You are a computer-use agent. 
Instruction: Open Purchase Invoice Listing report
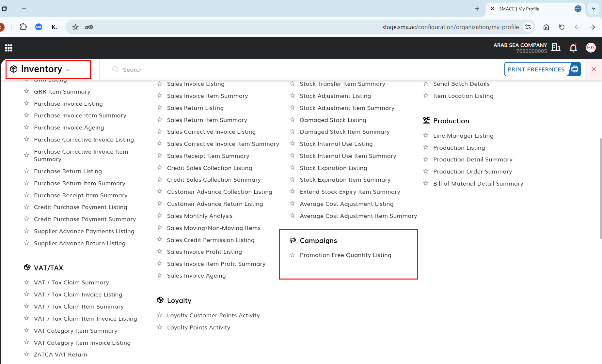point(68,104)
